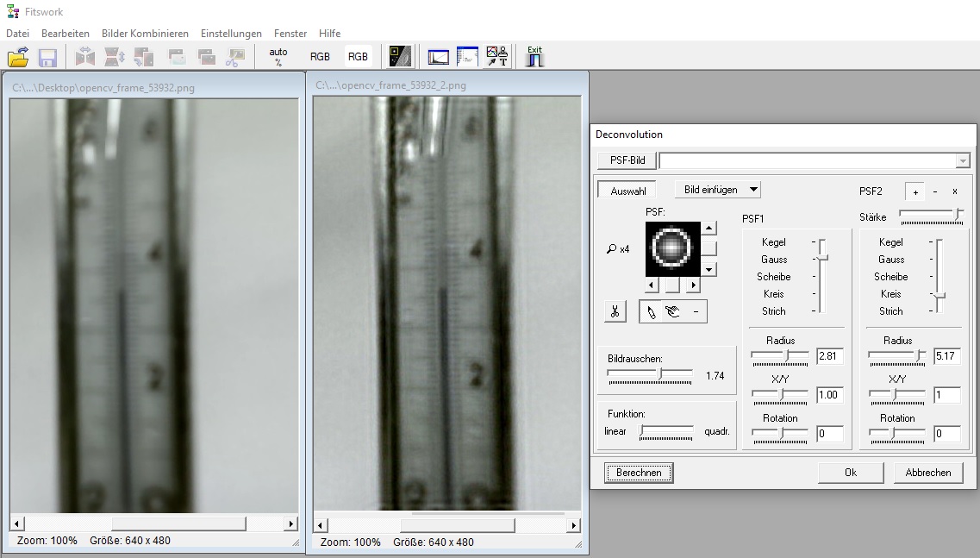Click the horizontal mirror toolbar icon
The image size is (980, 558).
point(85,58)
